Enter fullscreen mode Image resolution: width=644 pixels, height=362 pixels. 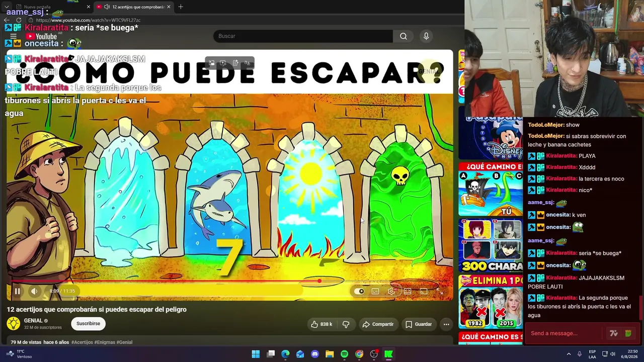click(440, 291)
